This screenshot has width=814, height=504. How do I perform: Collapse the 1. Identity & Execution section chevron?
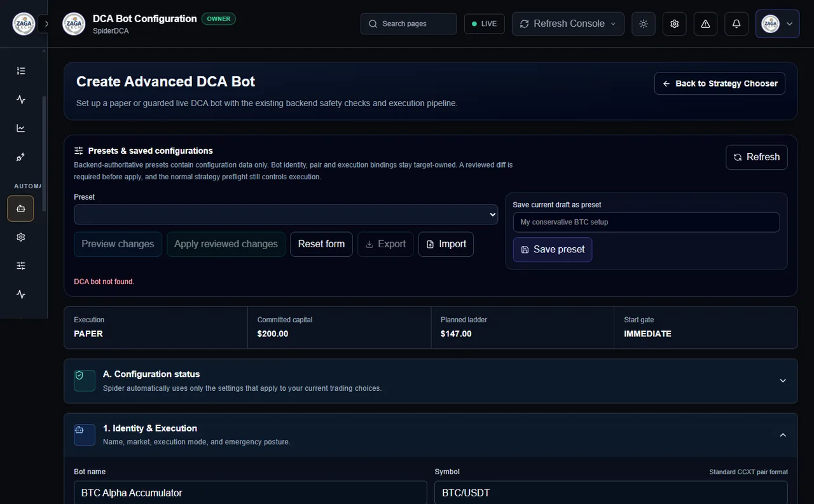pyautogui.click(x=783, y=435)
